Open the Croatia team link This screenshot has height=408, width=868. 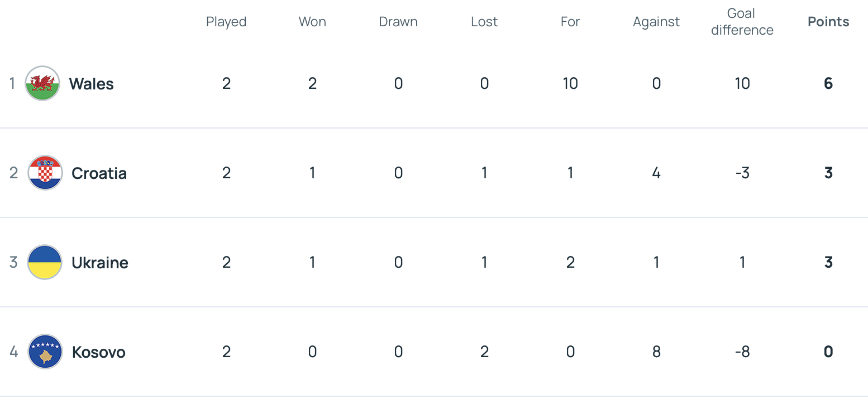[99, 173]
